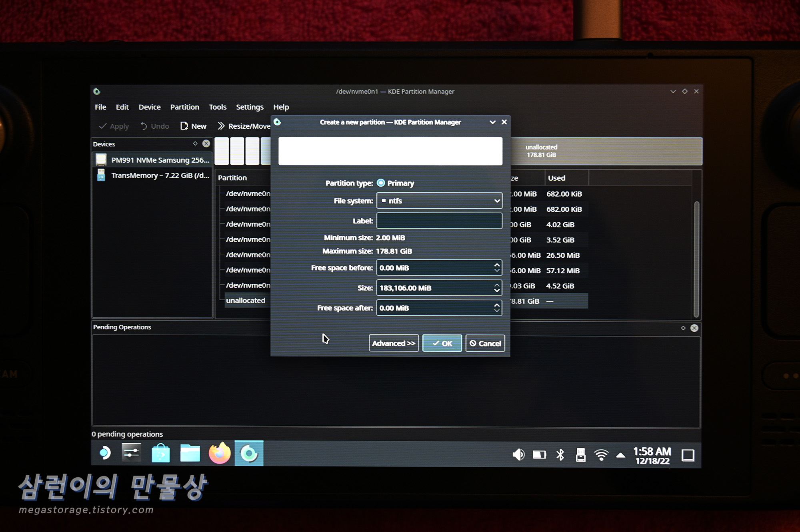Select the Primary partition type radio

coord(381,183)
